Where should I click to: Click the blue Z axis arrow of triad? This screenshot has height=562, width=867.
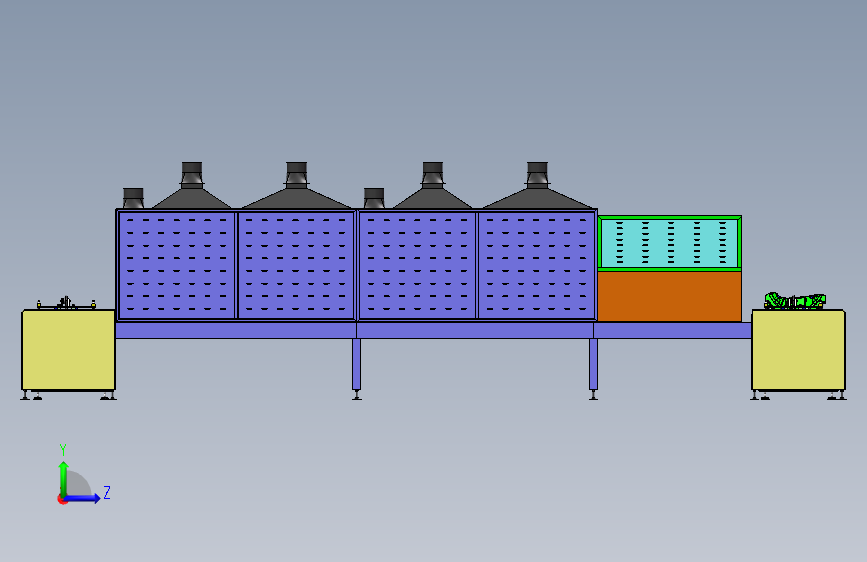[83, 498]
